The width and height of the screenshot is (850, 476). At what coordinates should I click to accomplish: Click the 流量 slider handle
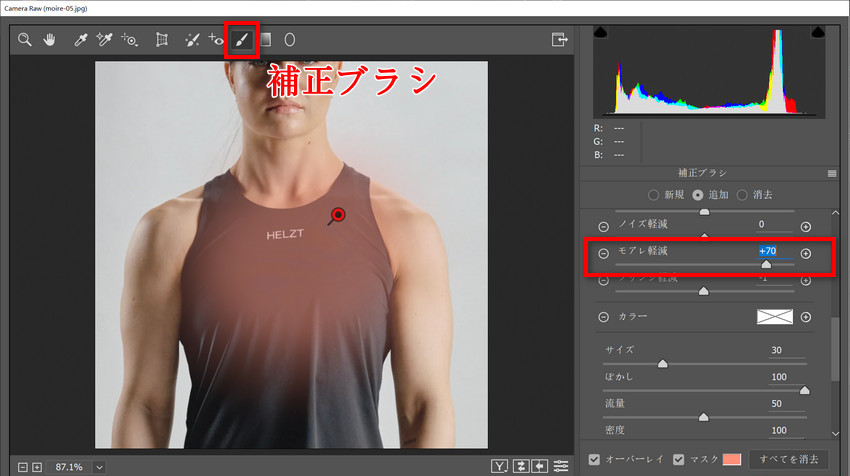[x=704, y=417]
